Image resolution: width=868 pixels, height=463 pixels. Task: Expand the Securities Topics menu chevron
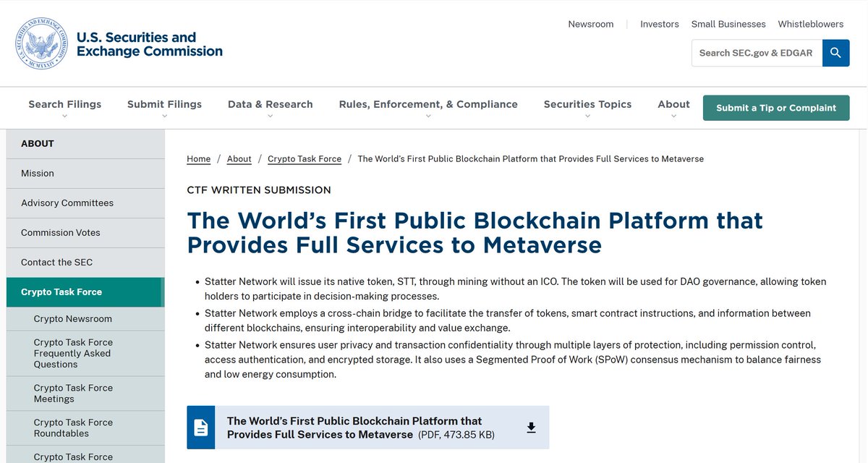pos(587,116)
